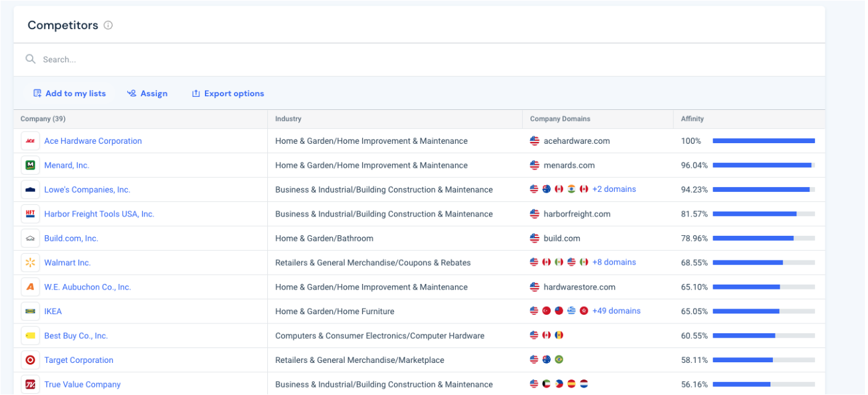Viewport: 868px width, 395px height.
Task: Click the menards.com domain text
Action: tap(569, 165)
